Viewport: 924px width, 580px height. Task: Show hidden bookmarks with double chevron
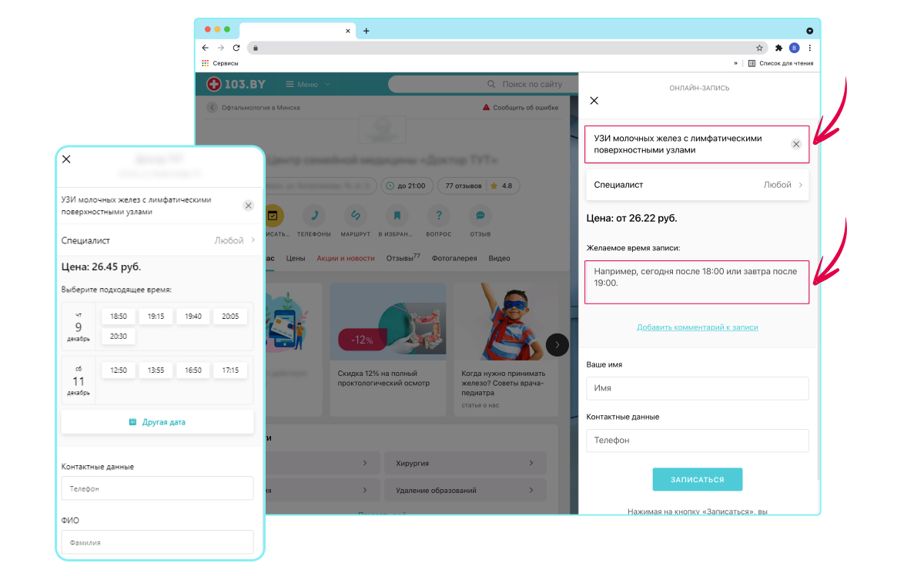click(735, 63)
